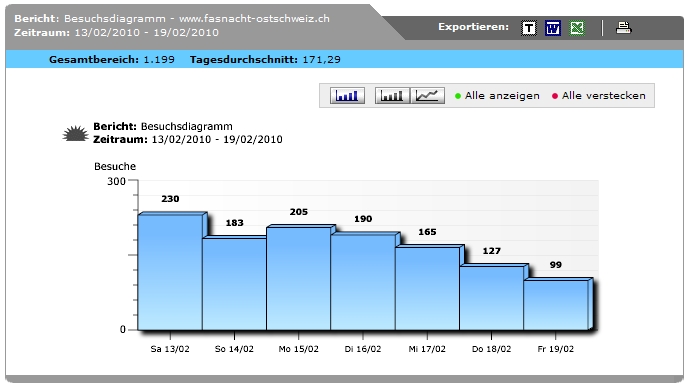Click axis label So 14/02
689x388 pixels.
pos(234,349)
